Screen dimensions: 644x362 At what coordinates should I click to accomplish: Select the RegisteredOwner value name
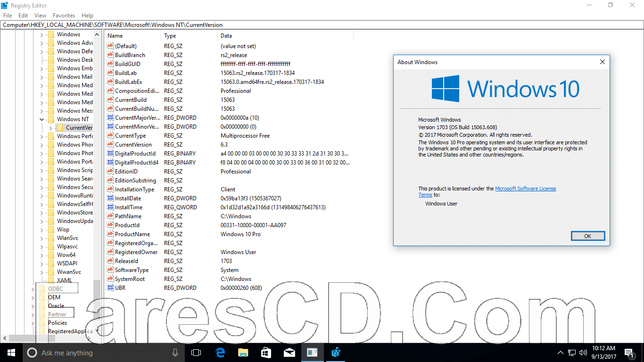click(136, 252)
